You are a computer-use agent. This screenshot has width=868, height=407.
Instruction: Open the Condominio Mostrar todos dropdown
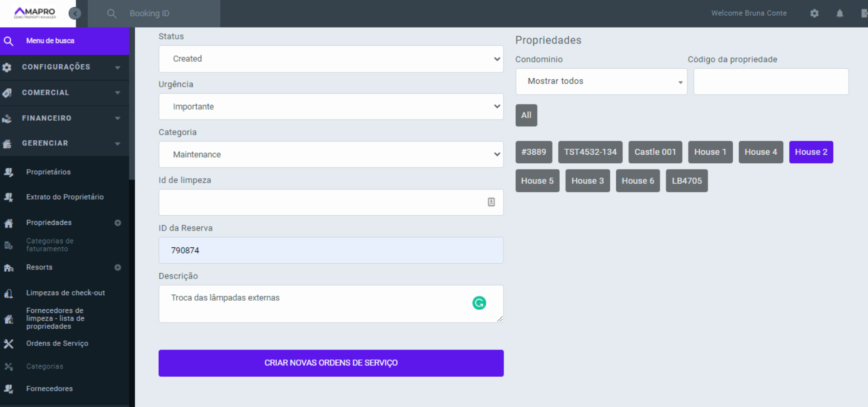pos(601,81)
